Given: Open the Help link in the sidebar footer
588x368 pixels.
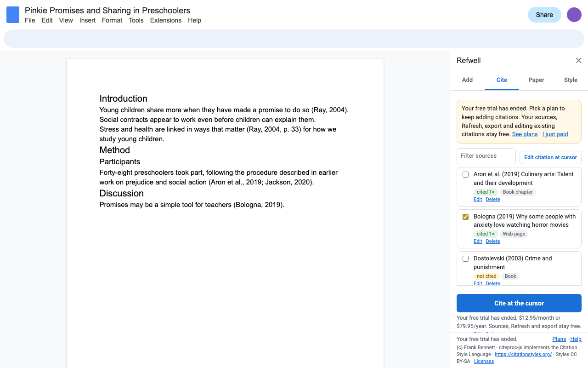Looking at the screenshot, I should point(576,339).
